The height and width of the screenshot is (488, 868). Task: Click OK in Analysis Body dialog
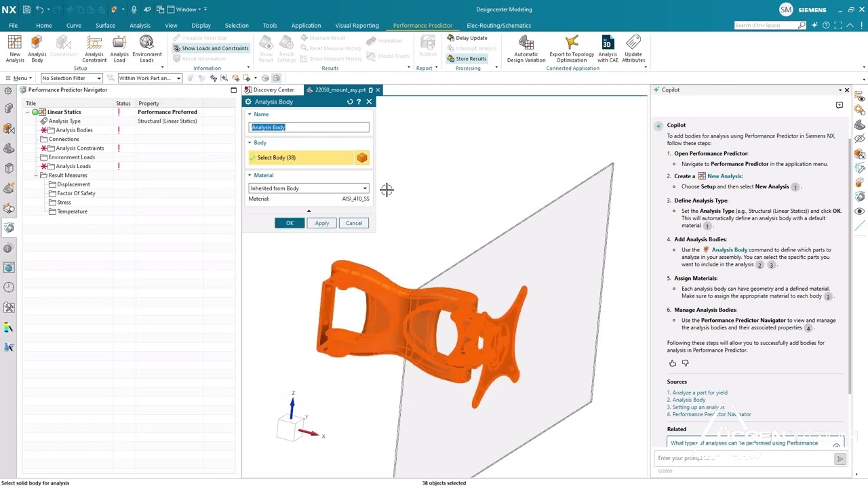tap(290, 223)
